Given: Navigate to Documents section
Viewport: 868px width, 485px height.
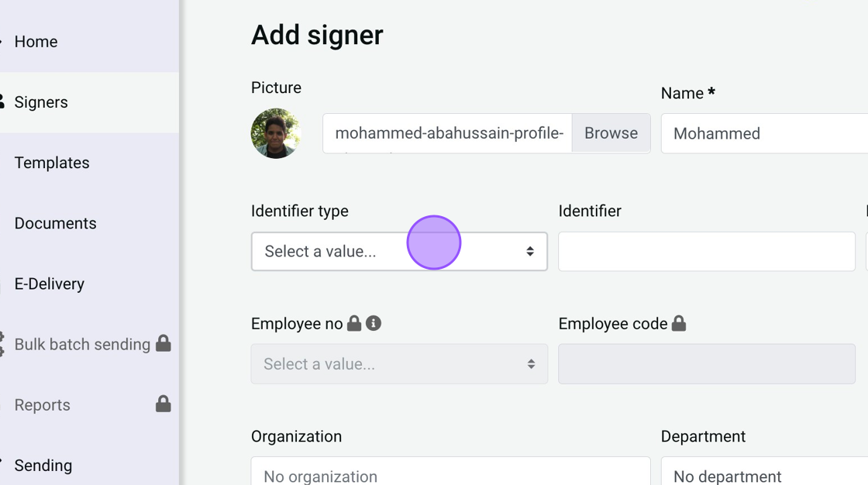Looking at the screenshot, I should click(x=55, y=223).
